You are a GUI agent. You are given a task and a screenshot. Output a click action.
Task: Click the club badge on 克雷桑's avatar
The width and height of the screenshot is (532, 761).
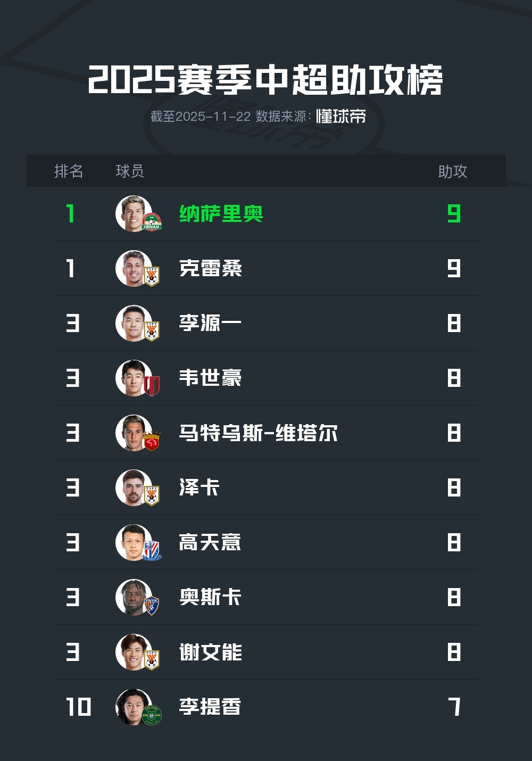[x=152, y=276]
